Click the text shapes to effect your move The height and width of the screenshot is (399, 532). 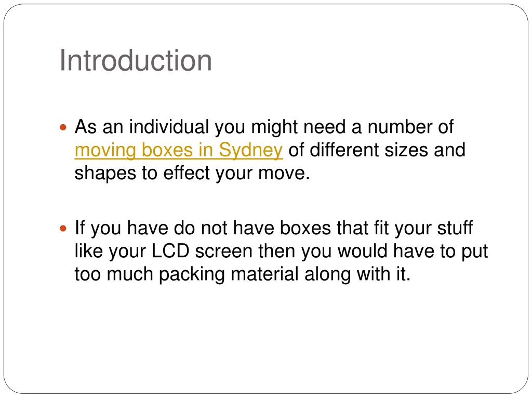click(192, 174)
